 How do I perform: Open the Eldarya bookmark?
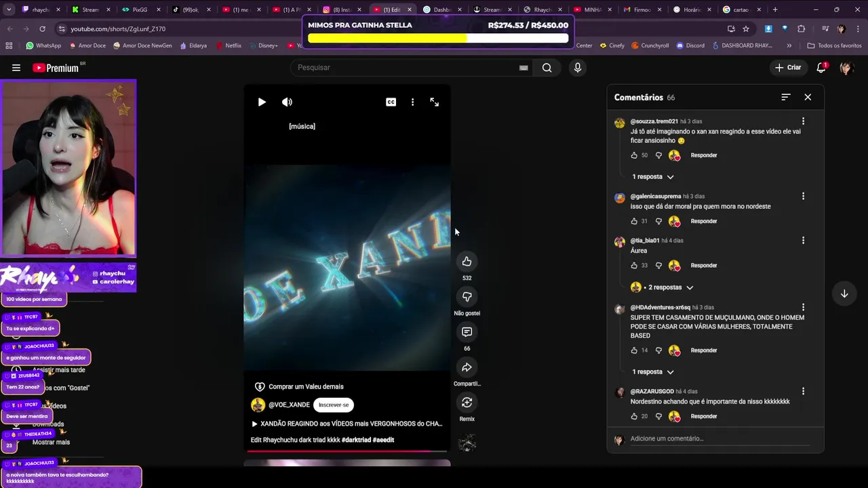tap(193, 45)
